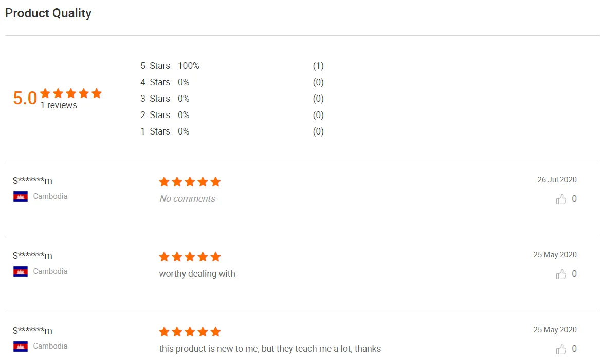Filter reviews by the "5 Stars" row
The width and height of the screenshot is (604, 364).
(155, 66)
